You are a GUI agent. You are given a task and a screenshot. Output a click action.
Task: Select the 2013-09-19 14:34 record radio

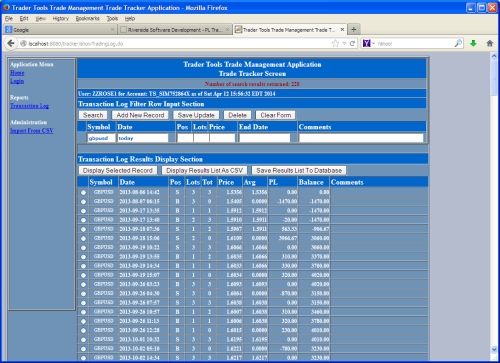tap(83, 266)
